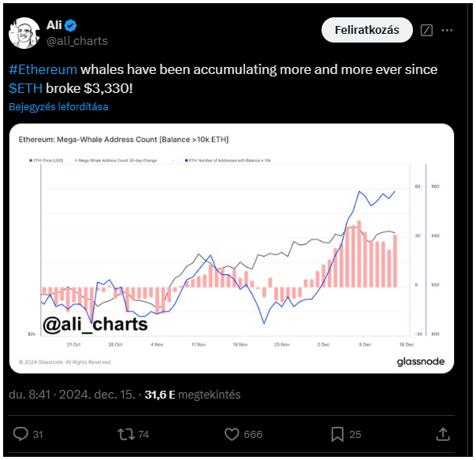The height and width of the screenshot is (460, 476).
Task: Open the Grok slash icon
Action: pyautogui.click(x=426, y=31)
